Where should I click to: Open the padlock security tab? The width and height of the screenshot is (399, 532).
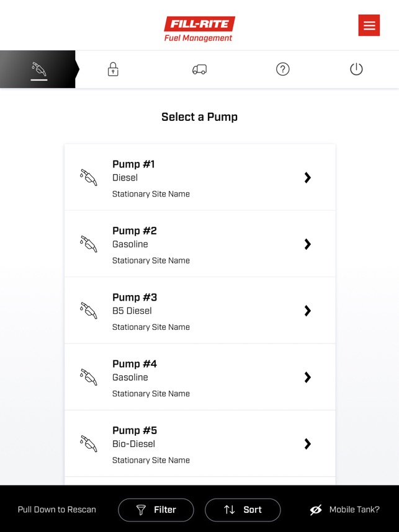point(113,69)
